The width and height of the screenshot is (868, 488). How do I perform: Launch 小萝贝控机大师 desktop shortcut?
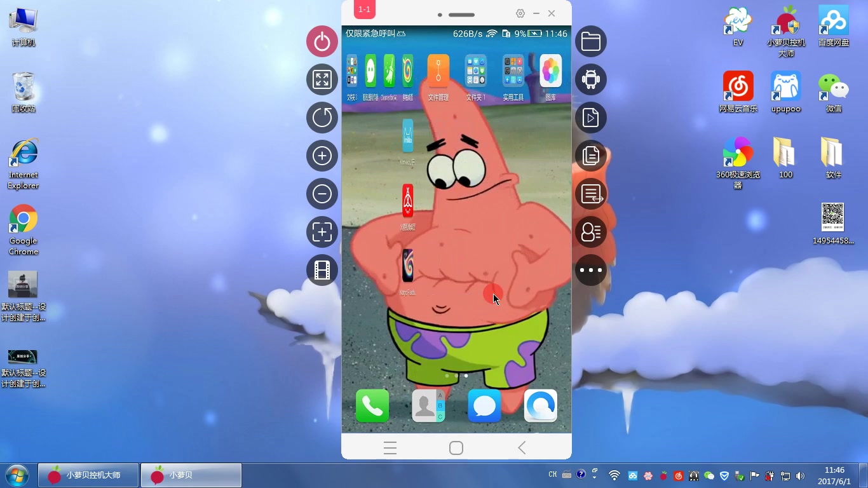(786, 32)
